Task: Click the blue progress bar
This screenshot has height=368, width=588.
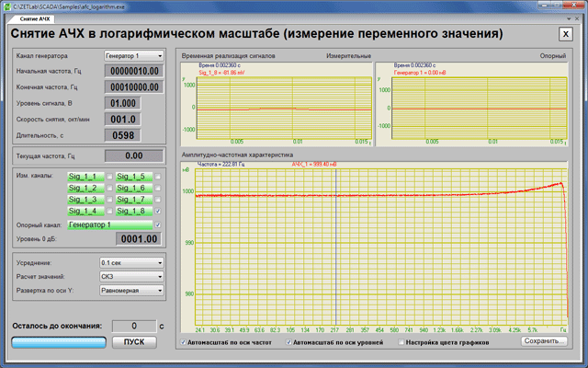Action: [x=59, y=342]
